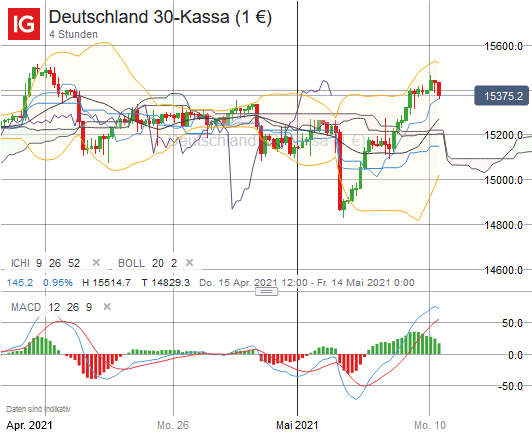Open the BOLL indicator settings label

point(148,263)
